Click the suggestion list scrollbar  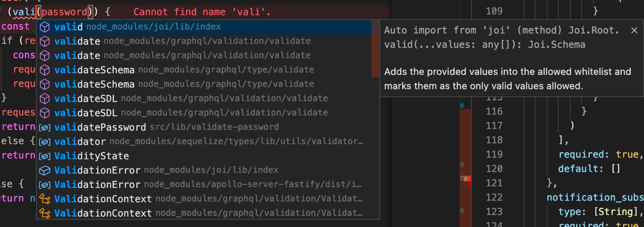click(375, 48)
